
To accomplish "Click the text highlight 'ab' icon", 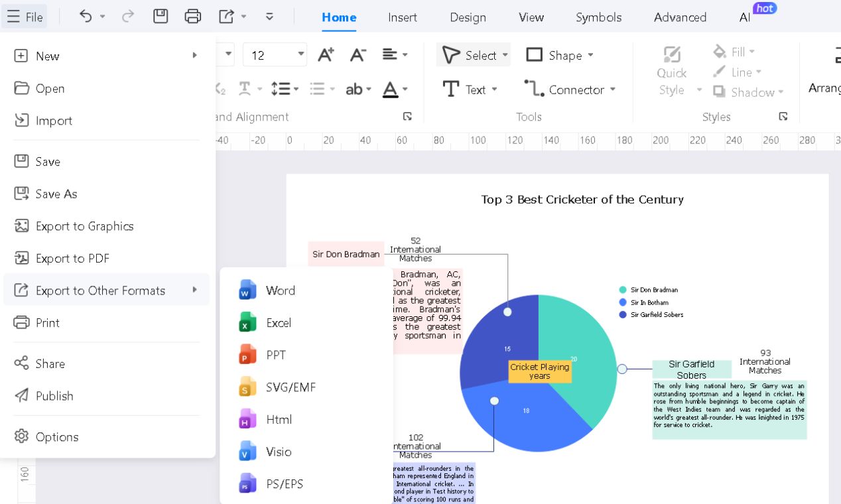I will 358,89.
